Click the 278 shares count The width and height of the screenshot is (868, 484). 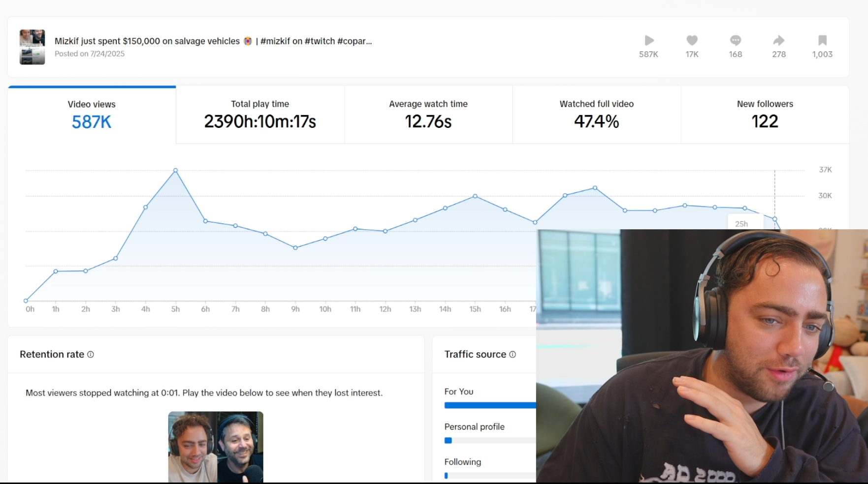pos(779,55)
